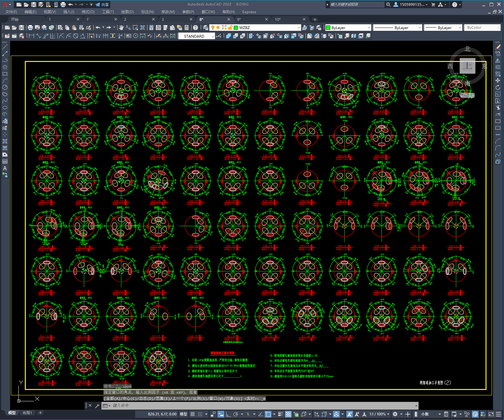This screenshot has width=504, height=420.
Task: Open the ByLayer lineweight dropdown
Action: (460, 28)
